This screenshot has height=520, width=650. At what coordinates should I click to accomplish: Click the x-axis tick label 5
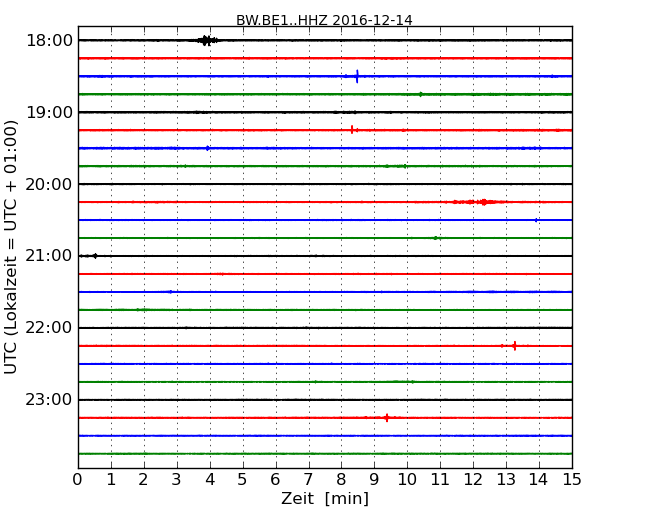[242, 479]
